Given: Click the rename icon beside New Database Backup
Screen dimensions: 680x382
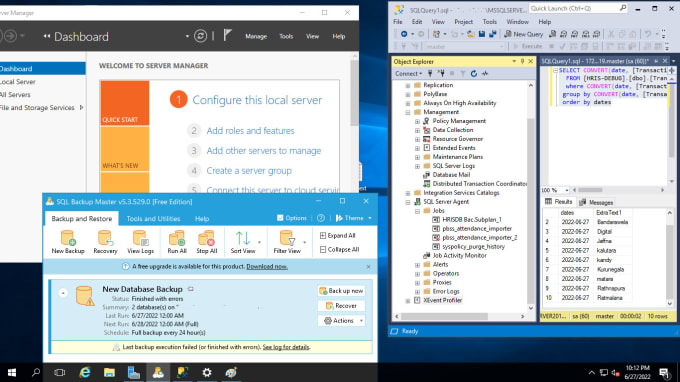Looking at the screenshot, I should tap(190, 289).
